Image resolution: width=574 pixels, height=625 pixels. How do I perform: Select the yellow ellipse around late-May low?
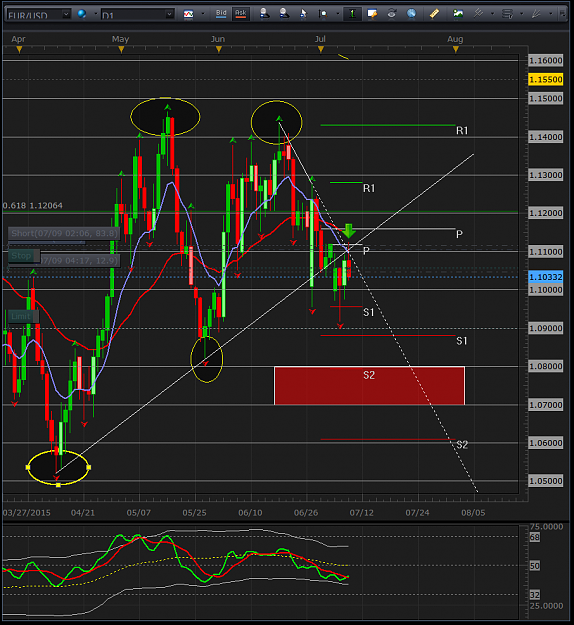pyautogui.click(x=206, y=360)
